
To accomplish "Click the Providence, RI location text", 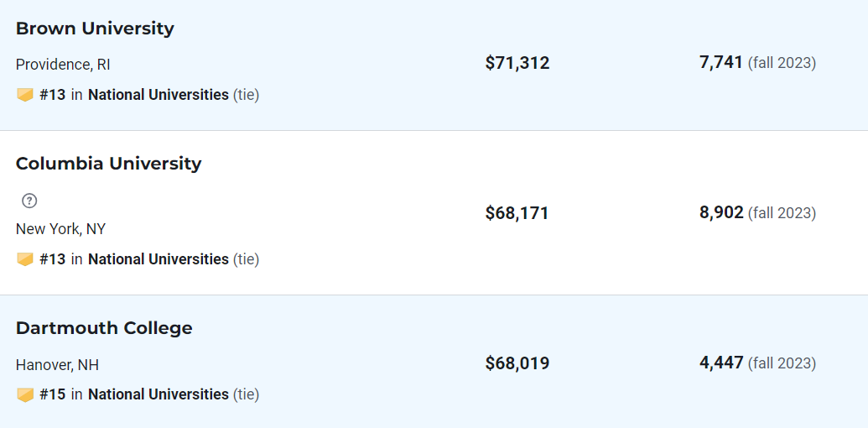I will click(63, 65).
